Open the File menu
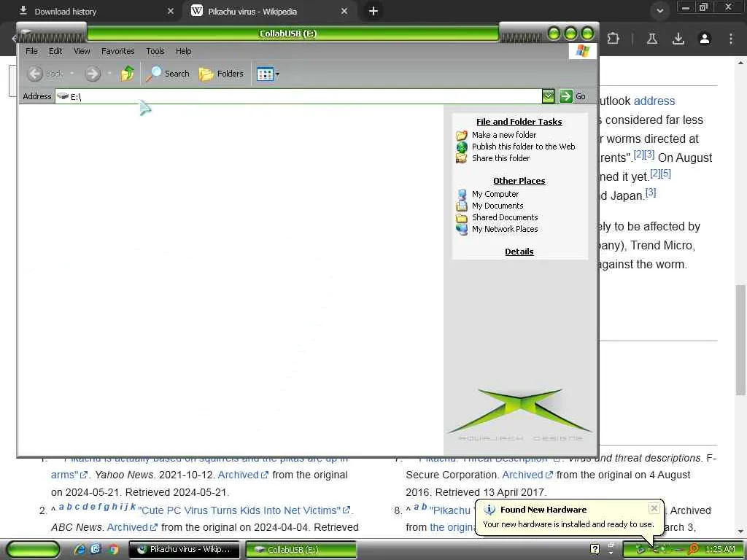747x560 pixels. (31, 51)
